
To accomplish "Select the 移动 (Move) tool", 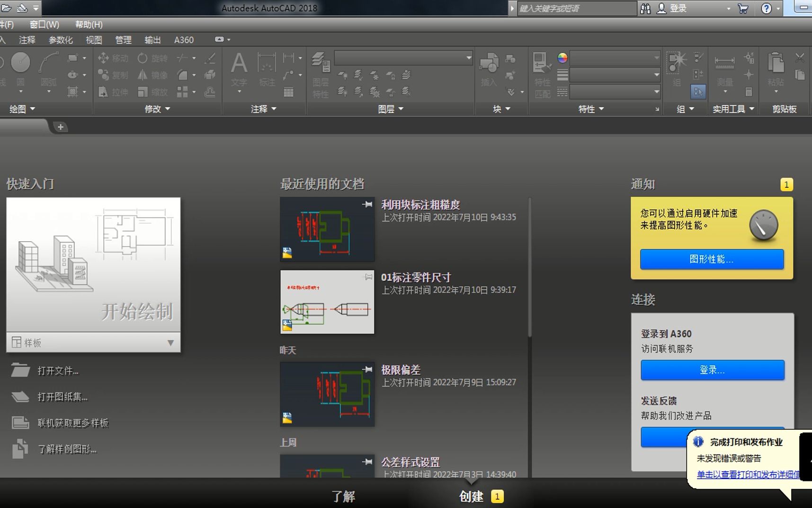I will point(113,58).
